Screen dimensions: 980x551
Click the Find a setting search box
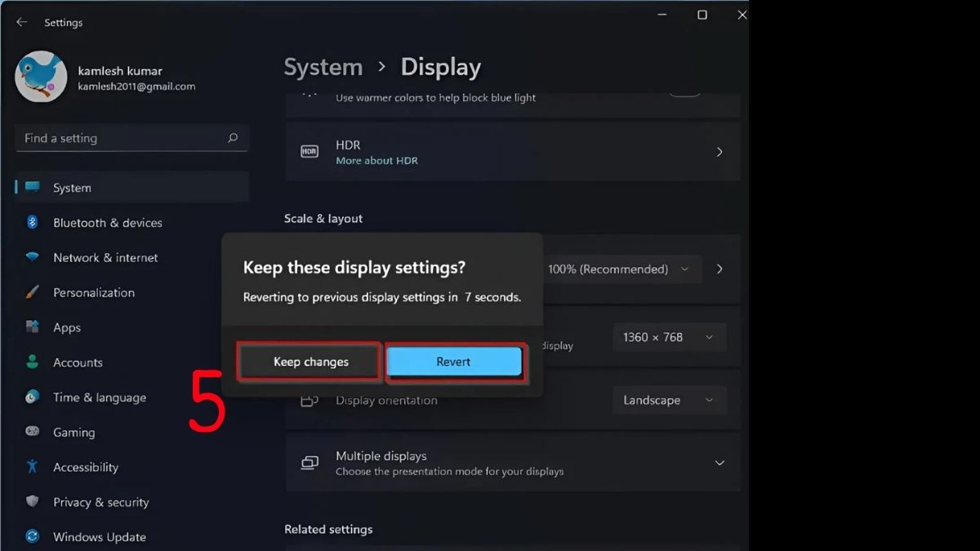point(132,138)
